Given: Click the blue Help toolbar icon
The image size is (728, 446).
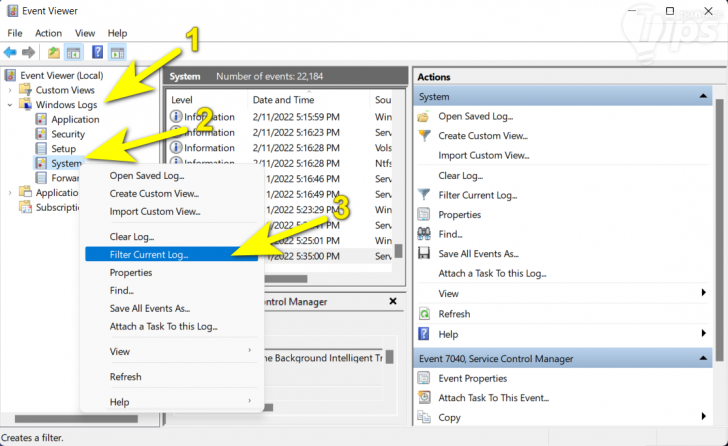Looking at the screenshot, I should [x=97, y=52].
